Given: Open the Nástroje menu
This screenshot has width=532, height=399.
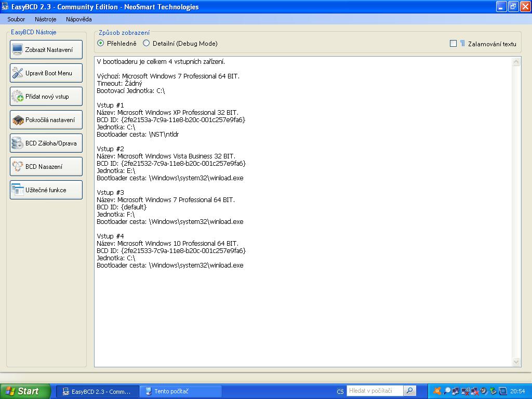Looking at the screenshot, I should click(x=46, y=19).
